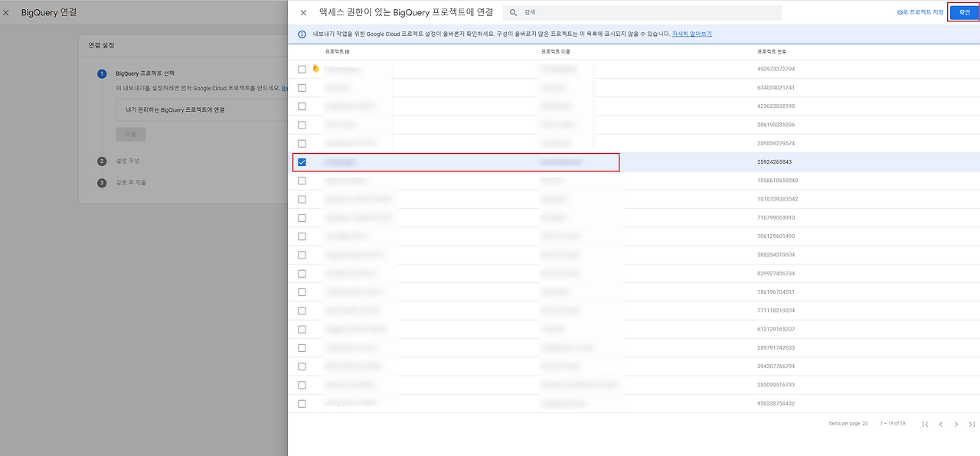Click step 2 circle next to 설정 구성
The image size is (980, 456).
(102, 161)
